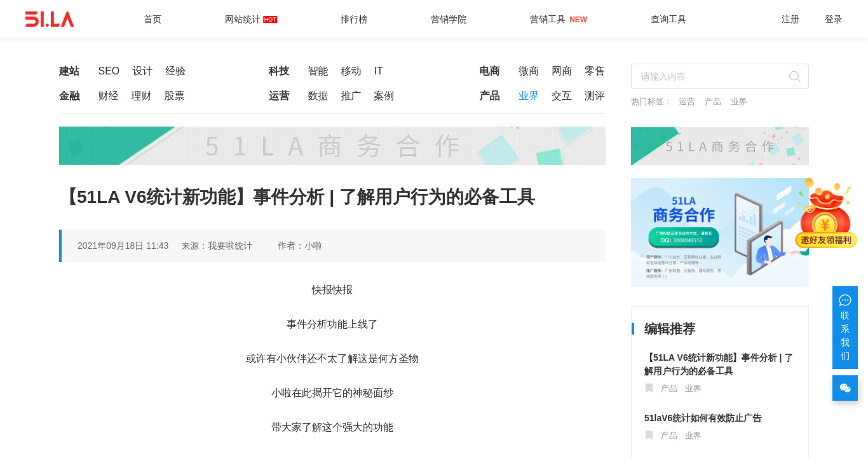Go to 首页 in top navigation

tap(153, 19)
